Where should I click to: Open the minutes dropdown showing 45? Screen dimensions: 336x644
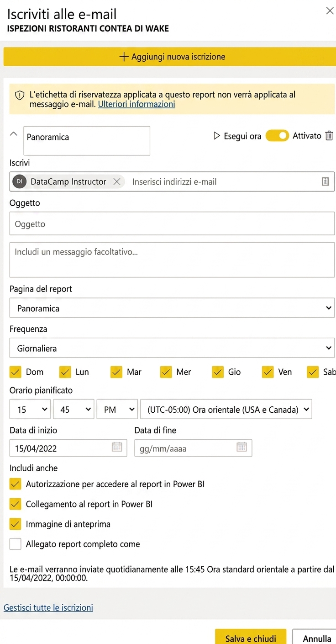pos(74,410)
